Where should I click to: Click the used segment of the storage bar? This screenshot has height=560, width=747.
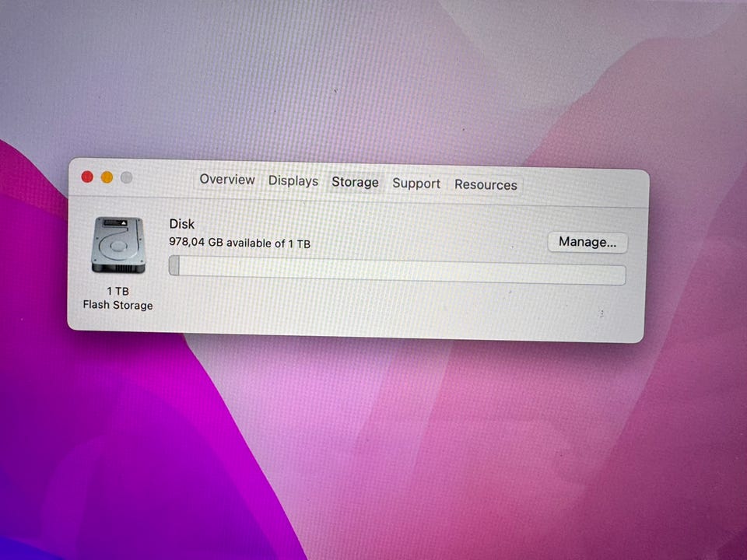pyautogui.click(x=174, y=265)
